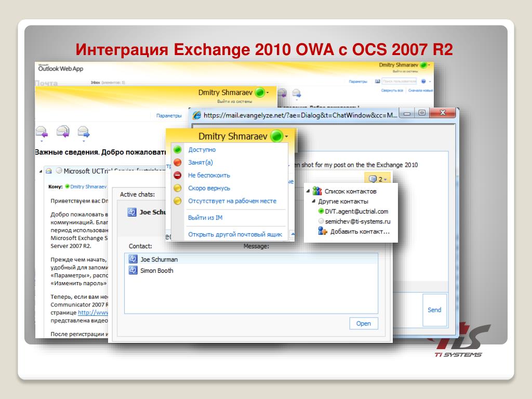Viewport: 532px width, 399px height.
Task: Set status to Скоро вернусь
Action: 209,188
